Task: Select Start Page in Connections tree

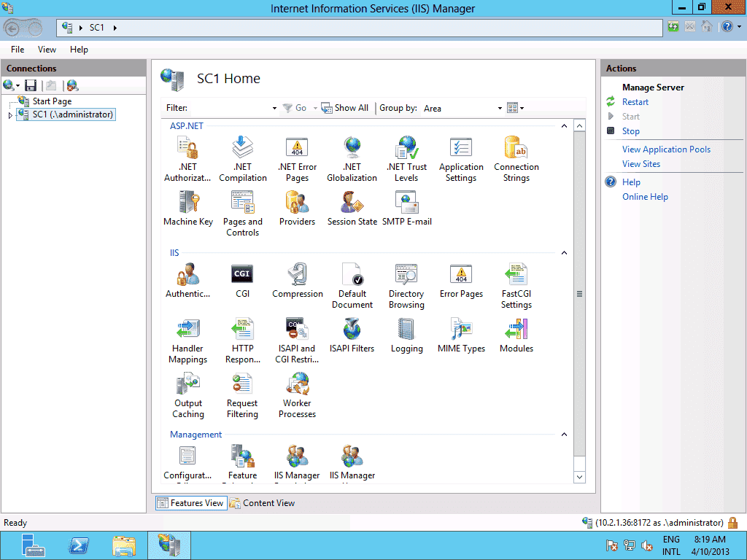Action: 52,101
